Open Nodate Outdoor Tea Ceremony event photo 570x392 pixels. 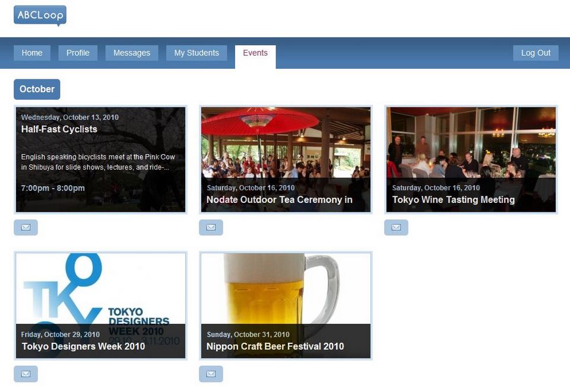pos(286,160)
